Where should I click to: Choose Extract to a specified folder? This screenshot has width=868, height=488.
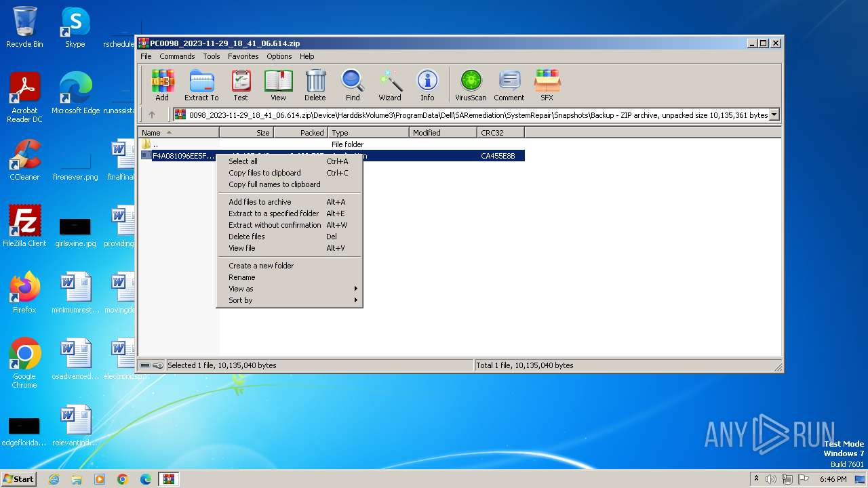[290, 213]
